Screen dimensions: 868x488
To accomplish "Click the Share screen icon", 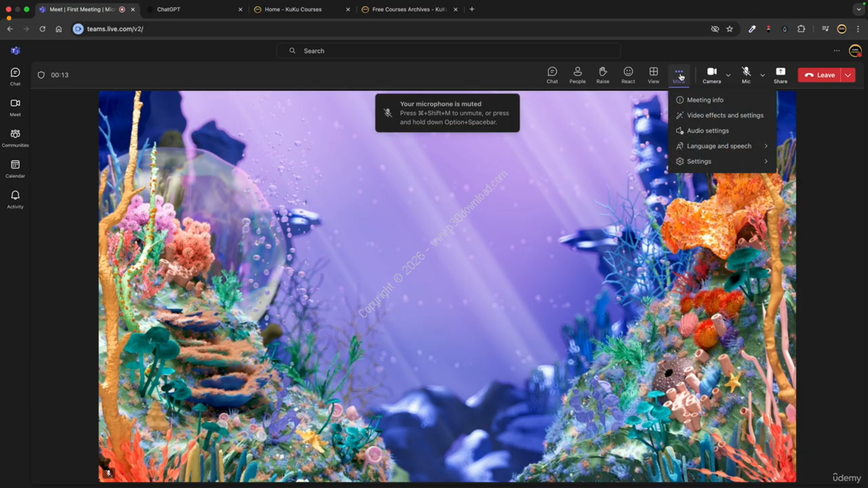I will click(781, 75).
